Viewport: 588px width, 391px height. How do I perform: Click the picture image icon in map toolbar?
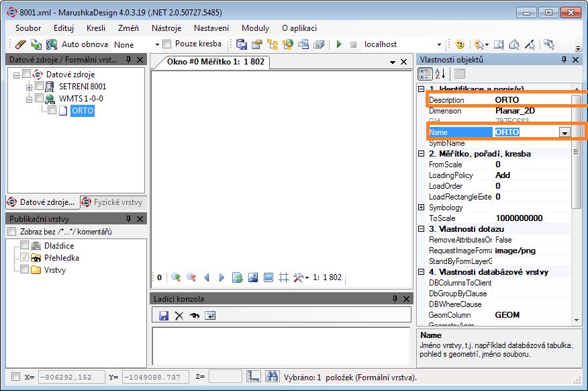click(x=253, y=277)
